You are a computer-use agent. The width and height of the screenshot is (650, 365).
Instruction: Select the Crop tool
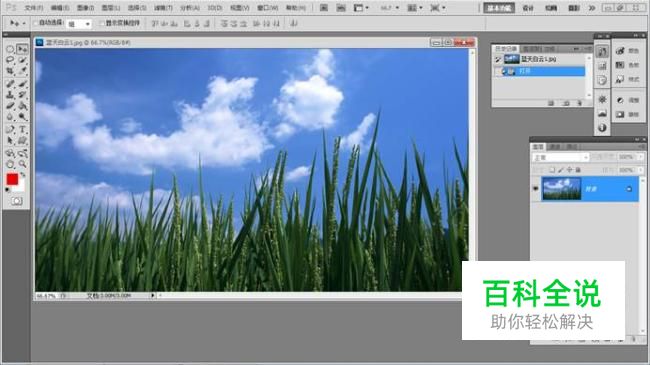pos(10,71)
